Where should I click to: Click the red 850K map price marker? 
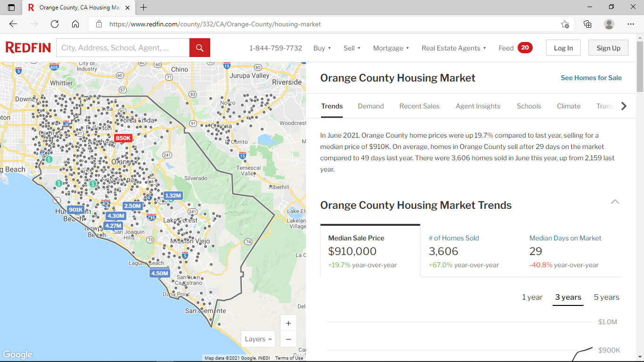123,138
